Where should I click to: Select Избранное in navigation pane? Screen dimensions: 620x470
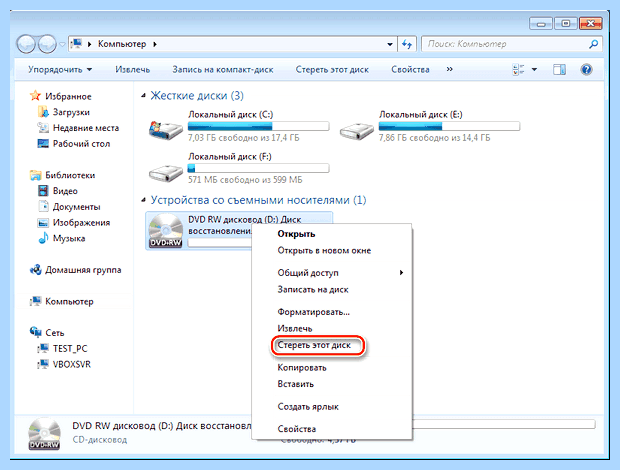point(68,96)
